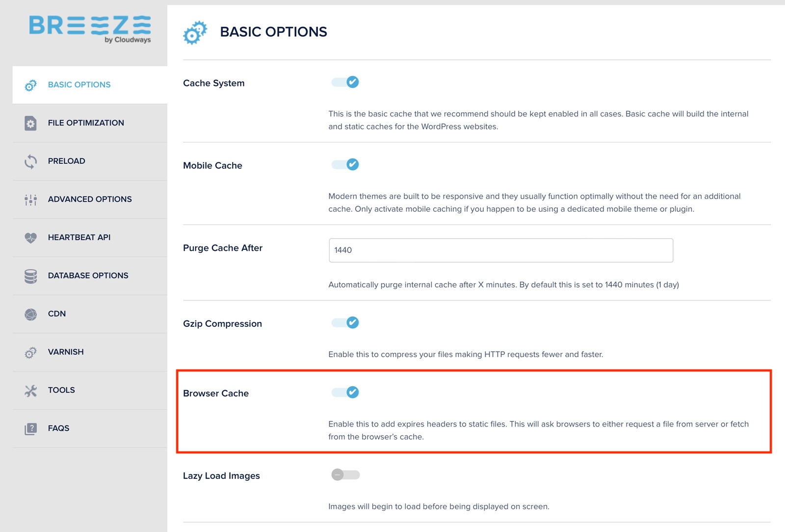Switch off the Browser Cache toggle
785x532 pixels.
coord(345,392)
